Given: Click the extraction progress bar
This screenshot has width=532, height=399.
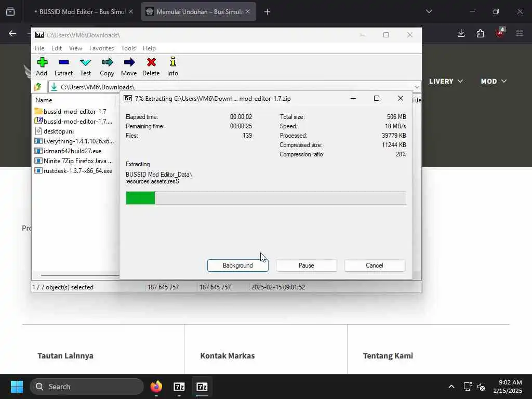Looking at the screenshot, I should (x=265, y=198).
